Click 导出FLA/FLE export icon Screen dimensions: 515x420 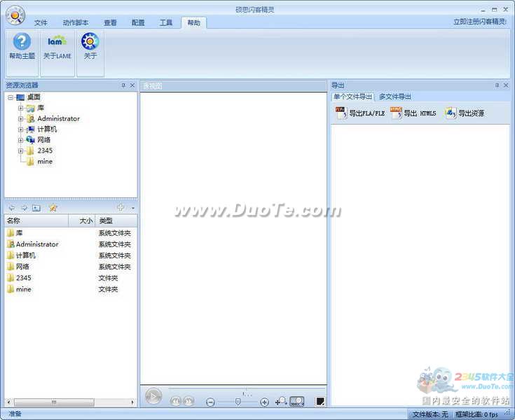tap(360, 113)
